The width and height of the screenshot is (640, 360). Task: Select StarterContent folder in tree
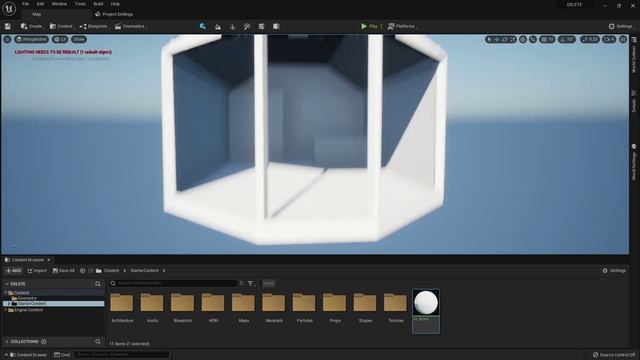54,304
